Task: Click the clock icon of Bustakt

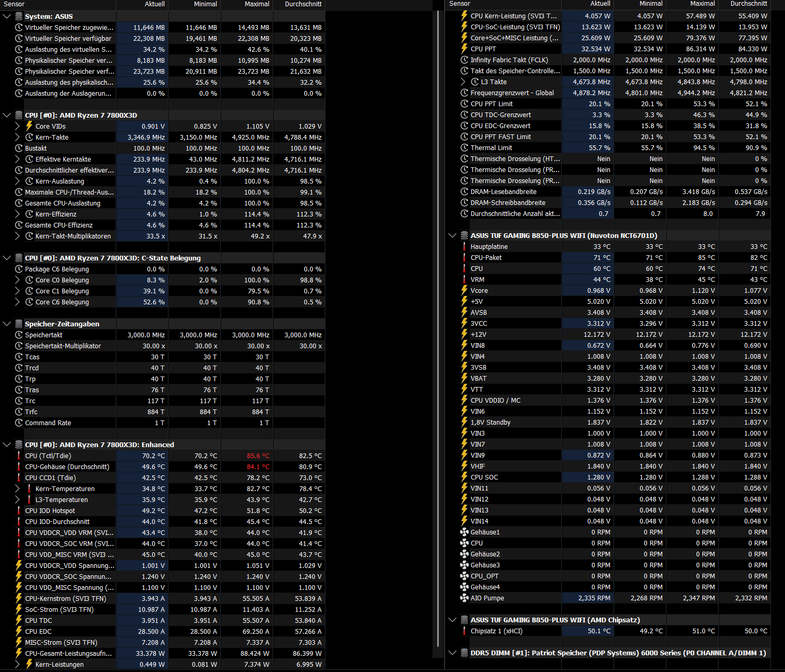Action: [x=19, y=148]
